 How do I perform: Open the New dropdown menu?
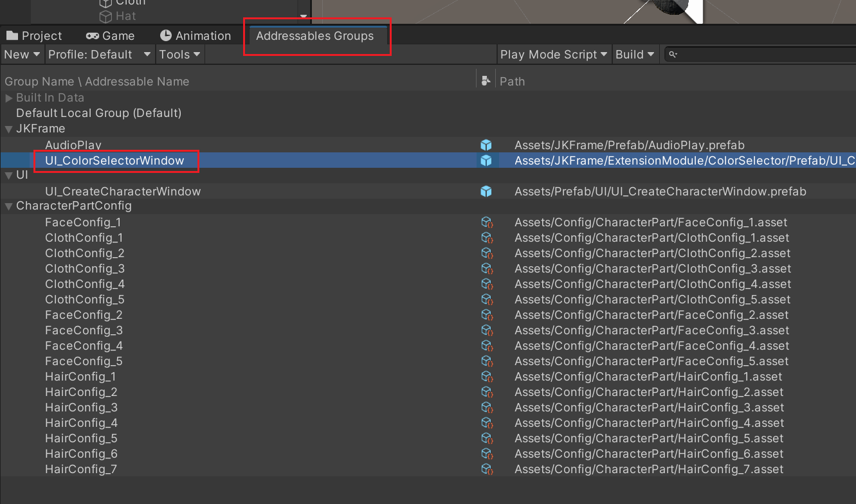(22, 55)
